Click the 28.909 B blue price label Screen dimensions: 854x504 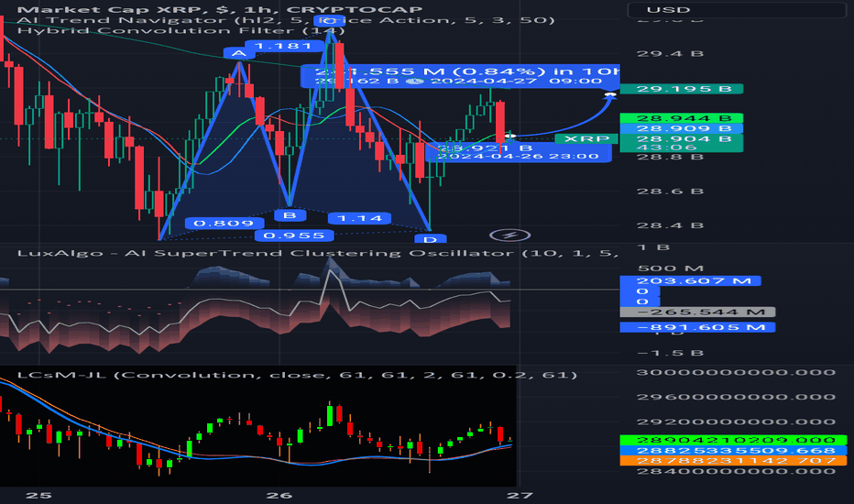682,128
